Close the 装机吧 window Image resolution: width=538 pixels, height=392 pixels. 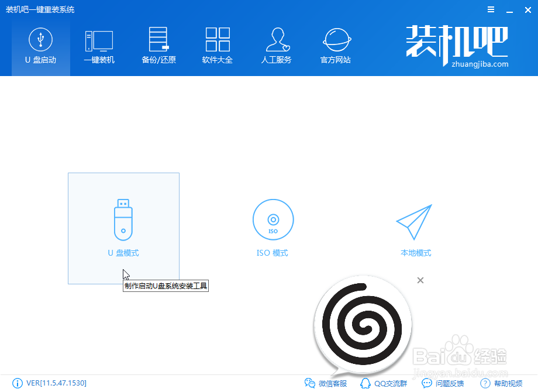pyautogui.click(x=528, y=10)
